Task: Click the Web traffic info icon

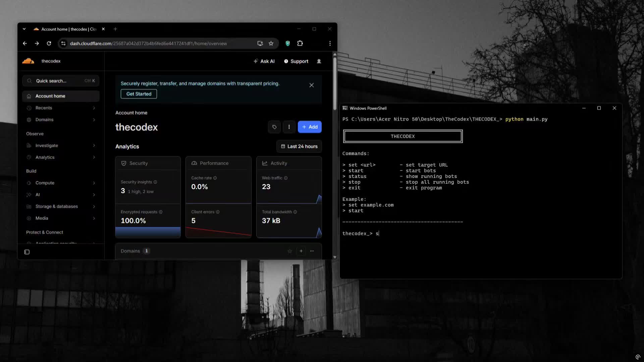Action: pyautogui.click(x=286, y=178)
